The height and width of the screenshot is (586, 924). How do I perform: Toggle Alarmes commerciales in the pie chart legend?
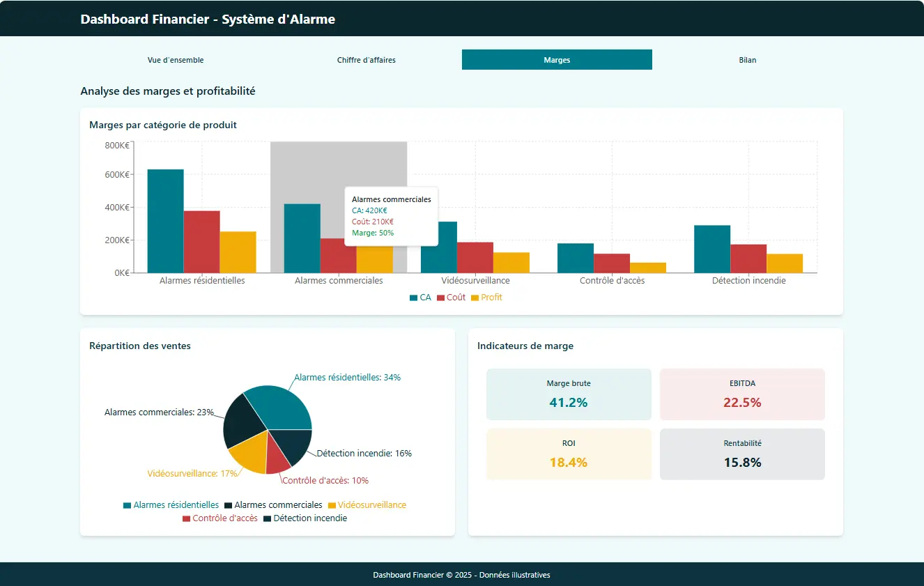(x=273, y=505)
